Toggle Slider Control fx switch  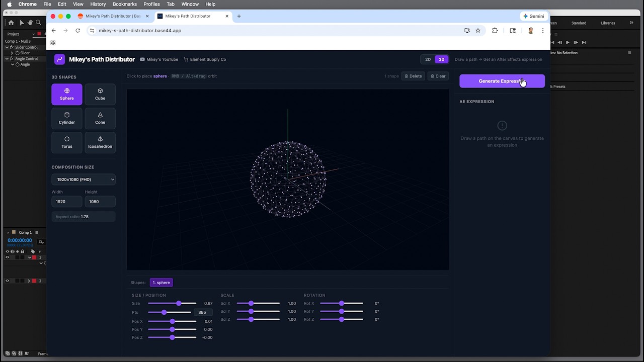click(x=12, y=47)
